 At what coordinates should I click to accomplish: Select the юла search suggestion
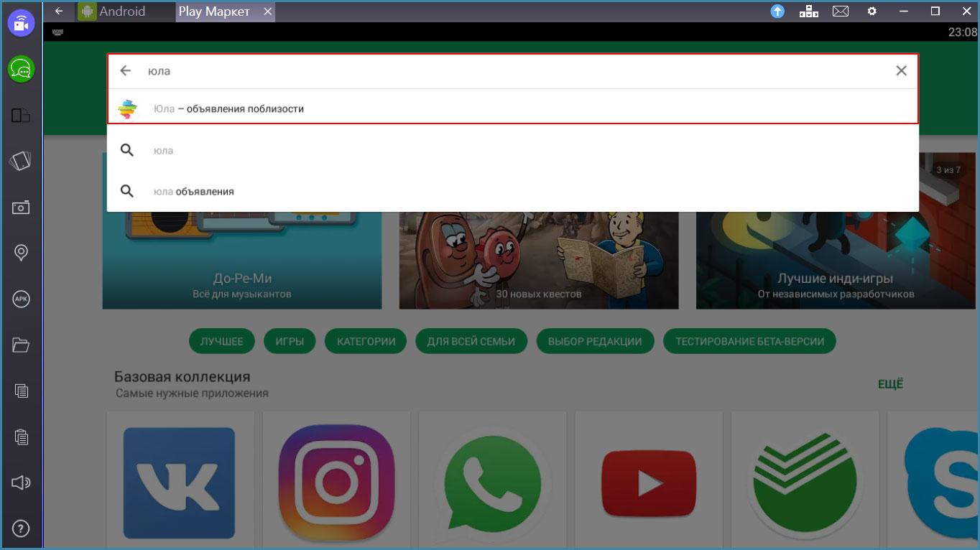pyautogui.click(x=513, y=151)
